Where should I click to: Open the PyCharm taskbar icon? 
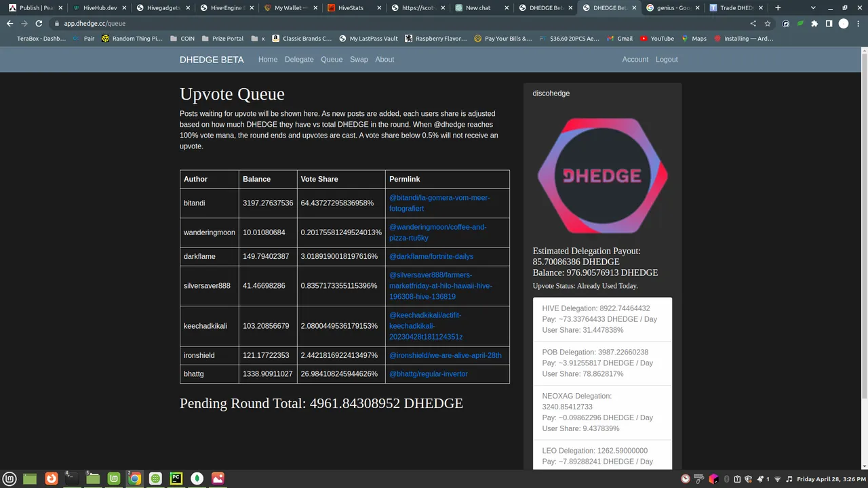[176, 479]
